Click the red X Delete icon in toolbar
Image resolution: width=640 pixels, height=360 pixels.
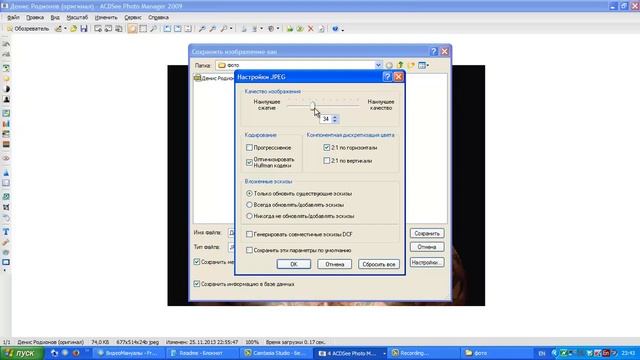(x=311, y=29)
